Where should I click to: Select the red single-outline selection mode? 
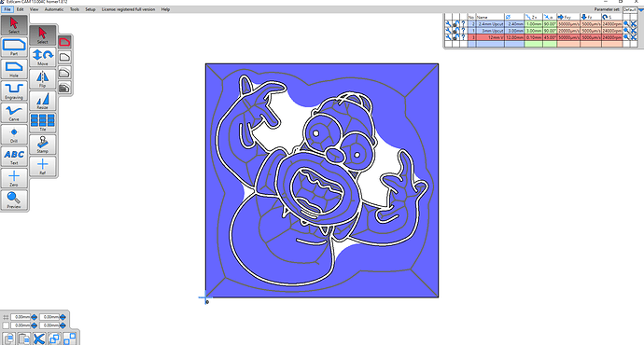pos(64,42)
